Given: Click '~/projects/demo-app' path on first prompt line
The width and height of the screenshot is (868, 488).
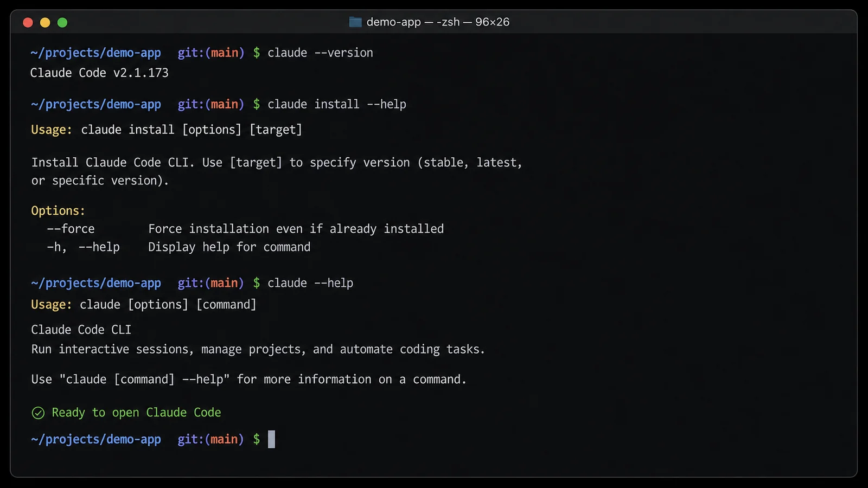Looking at the screenshot, I should (96, 53).
